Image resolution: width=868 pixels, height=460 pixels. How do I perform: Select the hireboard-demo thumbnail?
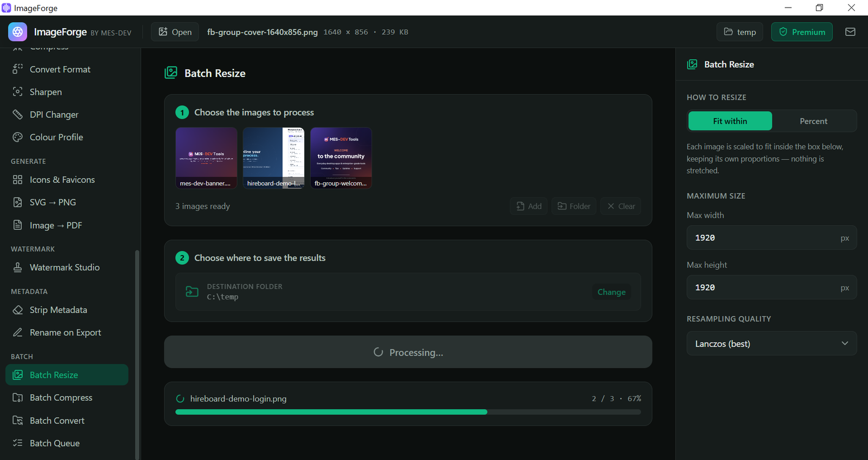pos(273,158)
